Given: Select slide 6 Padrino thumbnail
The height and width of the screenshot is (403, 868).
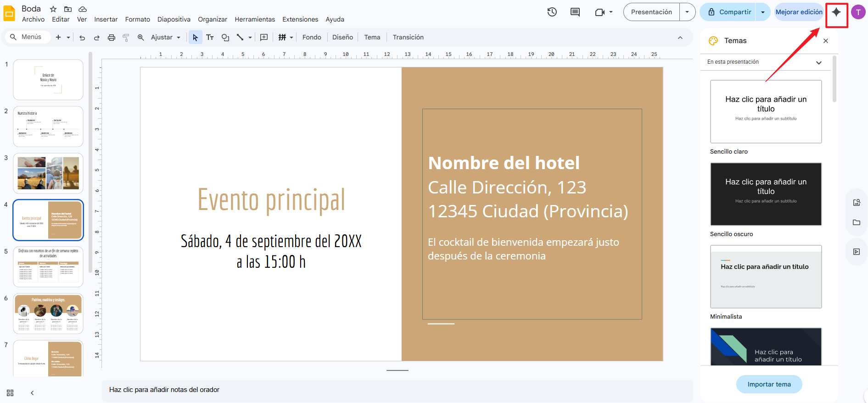Looking at the screenshot, I should point(48,314).
